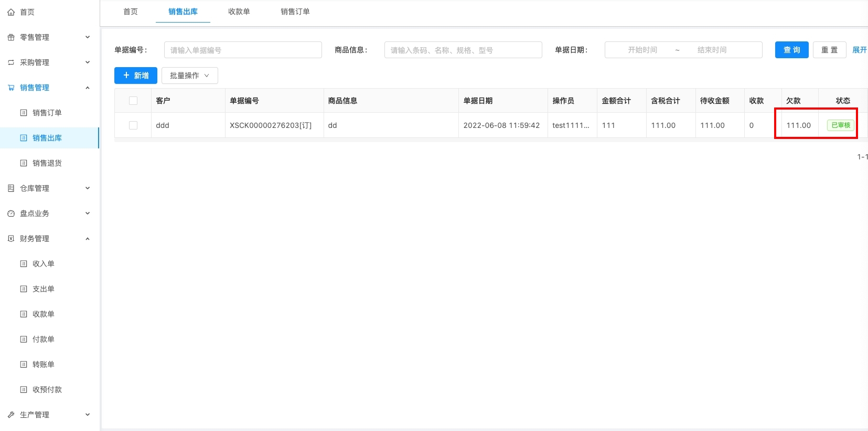Switch to the 销售出库 tab
868x431 pixels.
pos(183,12)
